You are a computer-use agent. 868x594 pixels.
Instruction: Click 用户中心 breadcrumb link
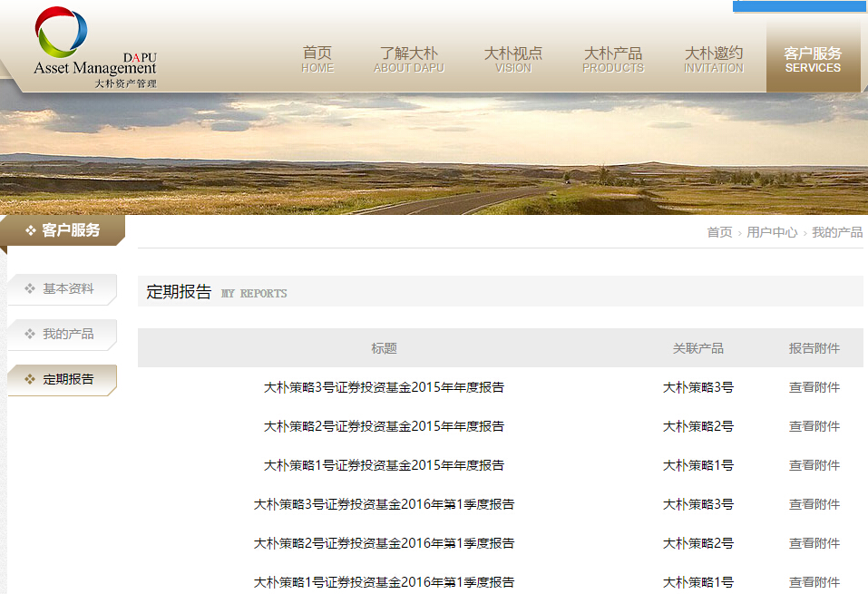[772, 232]
